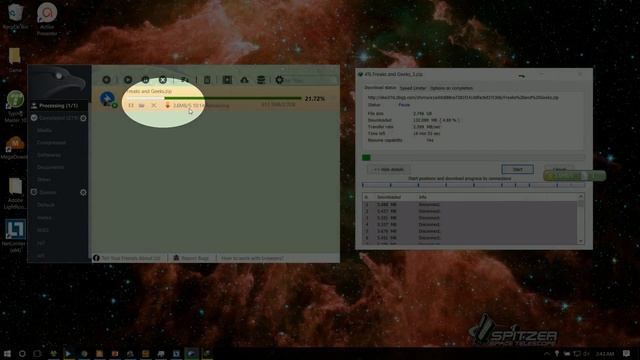Open Task View on the taskbar
The image size is (640, 360).
click(x=37, y=353)
